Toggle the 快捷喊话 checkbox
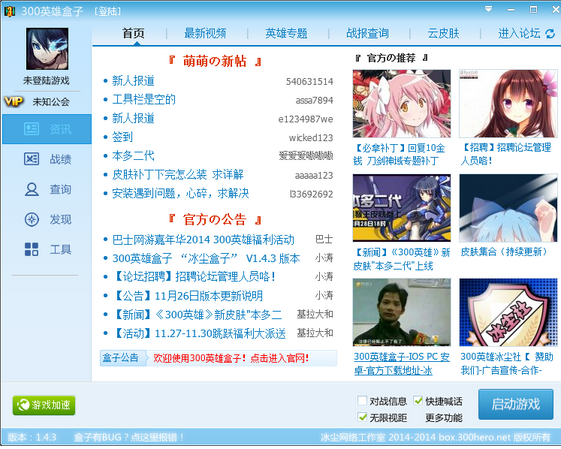Image resolution: width=561 pixels, height=449 pixels. point(418,400)
